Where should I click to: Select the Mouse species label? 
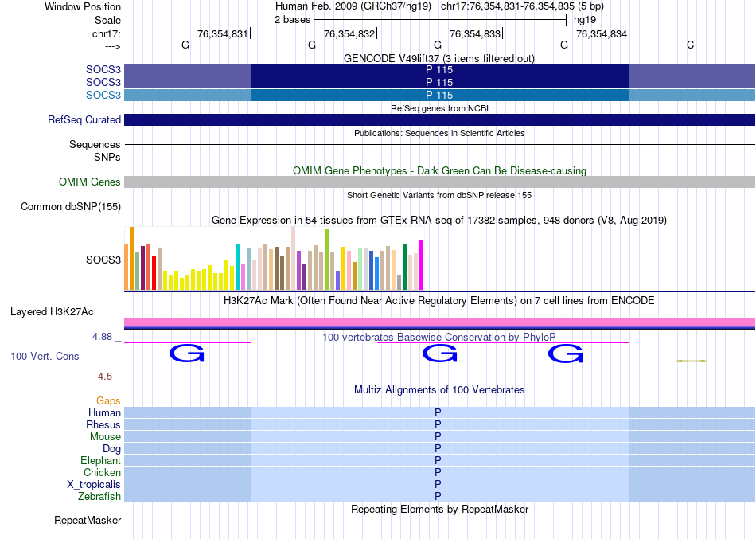[x=104, y=437]
